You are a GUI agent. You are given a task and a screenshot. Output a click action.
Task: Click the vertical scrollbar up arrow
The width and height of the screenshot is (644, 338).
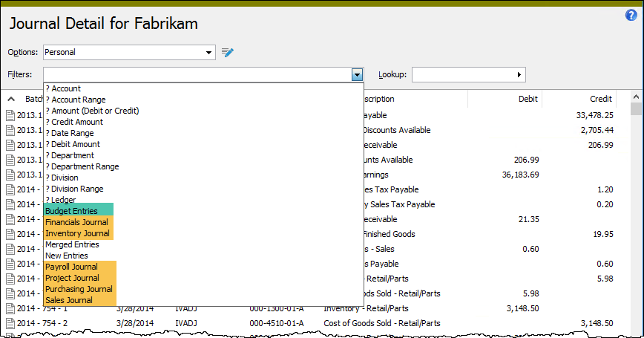click(636, 97)
